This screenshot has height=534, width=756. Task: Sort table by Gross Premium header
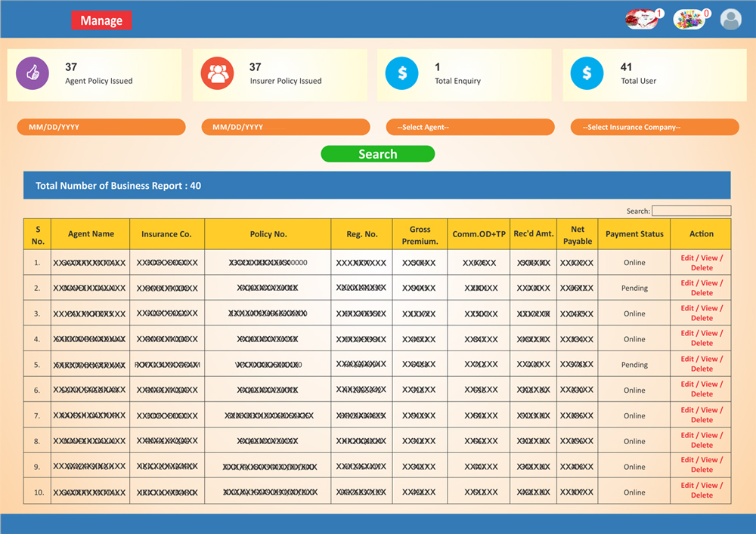coord(420,235)
